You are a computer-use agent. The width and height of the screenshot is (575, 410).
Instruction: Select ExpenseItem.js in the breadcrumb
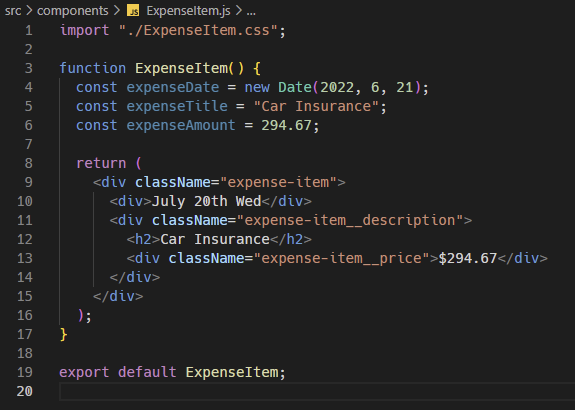pos(188,11)
